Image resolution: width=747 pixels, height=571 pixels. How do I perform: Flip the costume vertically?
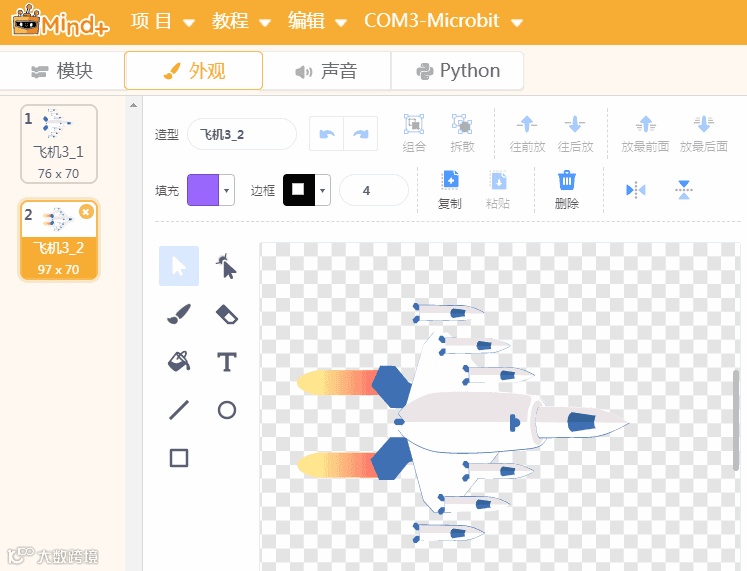(x=684, y=190)
